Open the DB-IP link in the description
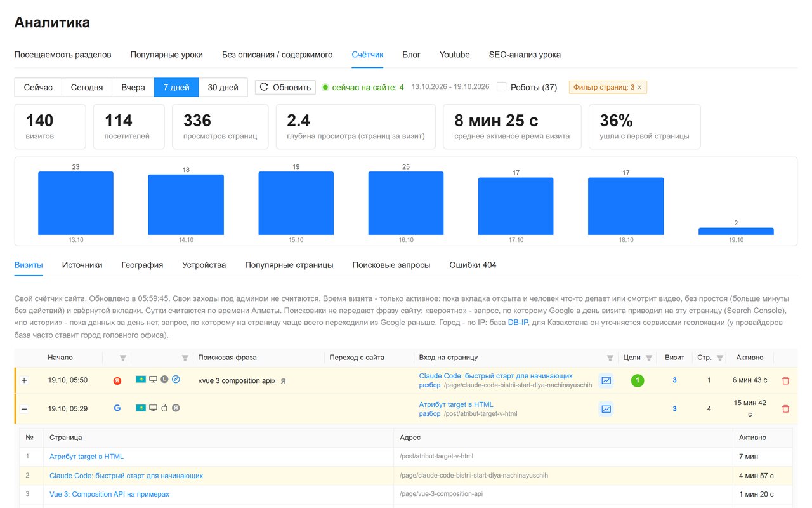The width and height of the screenshot is (812, 508). (x=519, y=323)
